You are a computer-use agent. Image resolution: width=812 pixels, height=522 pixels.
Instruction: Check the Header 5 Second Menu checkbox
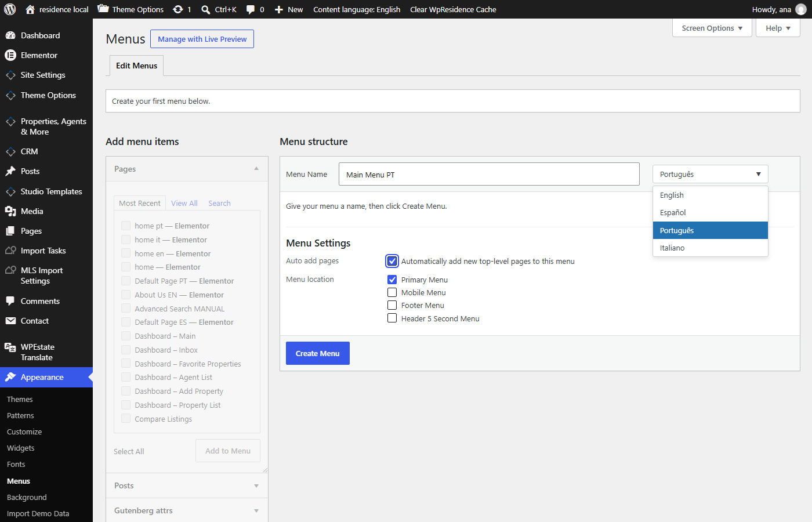[392, 318]
